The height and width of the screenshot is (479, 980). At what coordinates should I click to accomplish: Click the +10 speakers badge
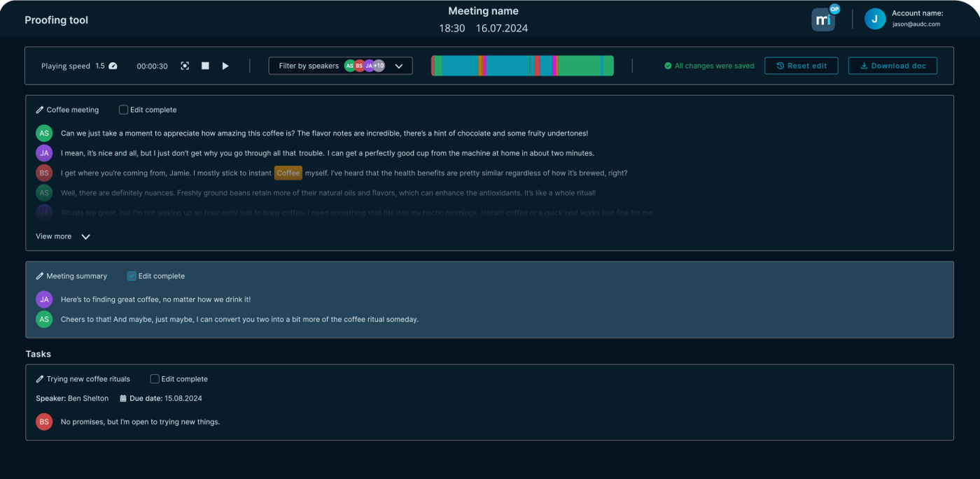pyautogui.click(x=379, y=66)
